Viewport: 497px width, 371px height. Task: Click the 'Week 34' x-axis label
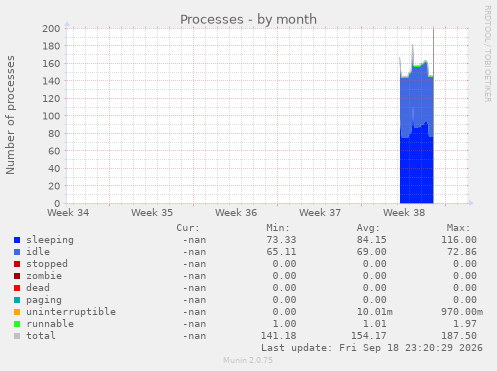pyautogui.click(x=68, y=213)
